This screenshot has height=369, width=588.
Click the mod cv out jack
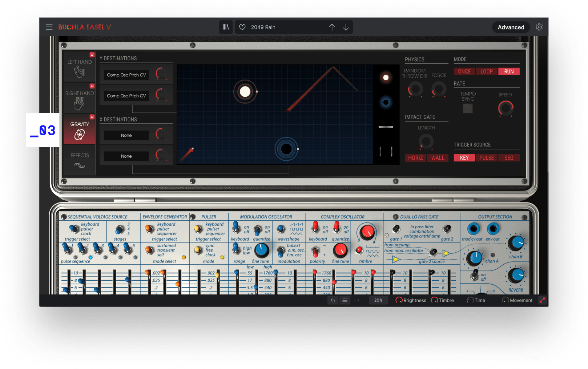click(x=473, y=229)
